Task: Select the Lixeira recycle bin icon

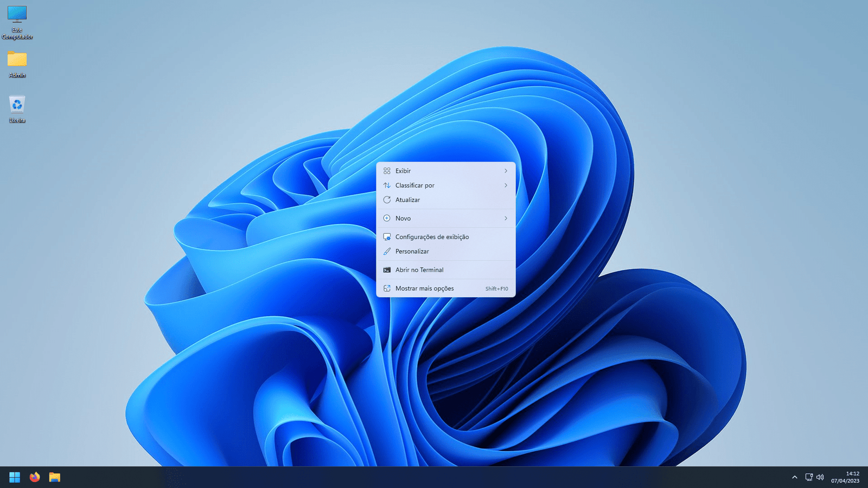Action: [17, 109]
